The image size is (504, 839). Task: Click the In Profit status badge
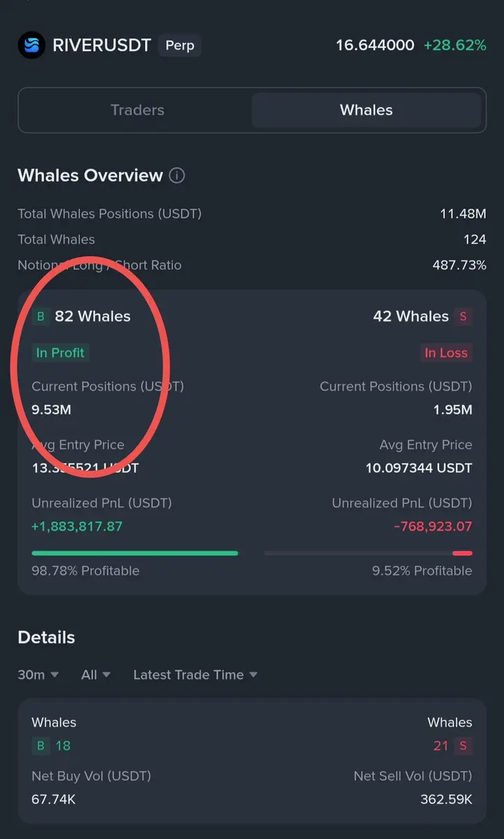60,353
